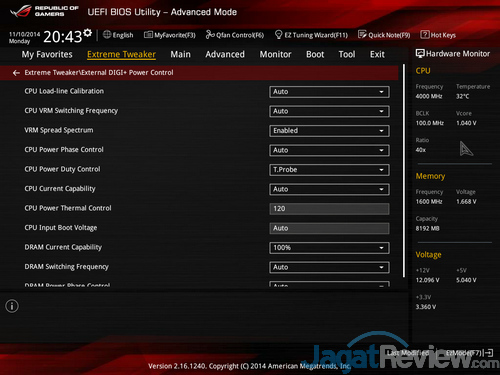Click the 1600 MHz memory frequency value

point(429,202)
